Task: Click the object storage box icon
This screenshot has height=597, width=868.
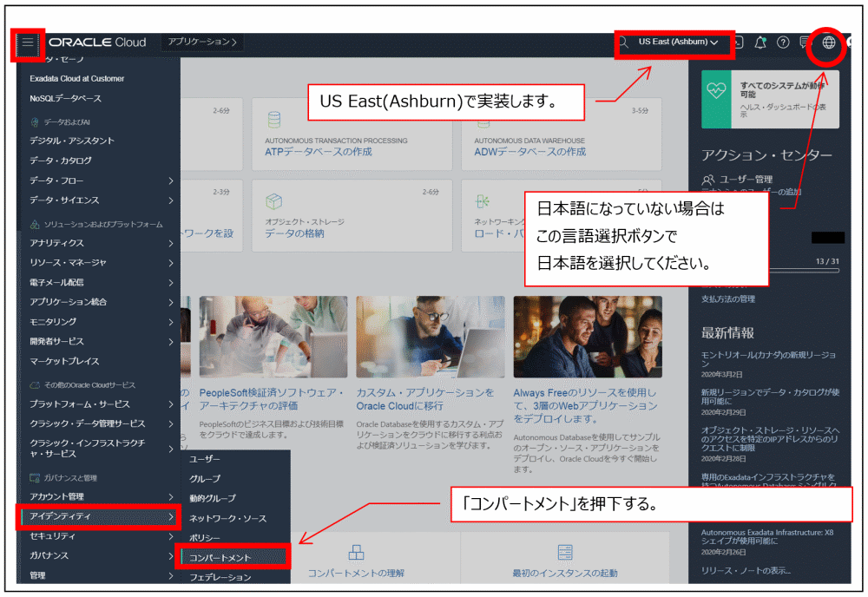Action: 274,201
